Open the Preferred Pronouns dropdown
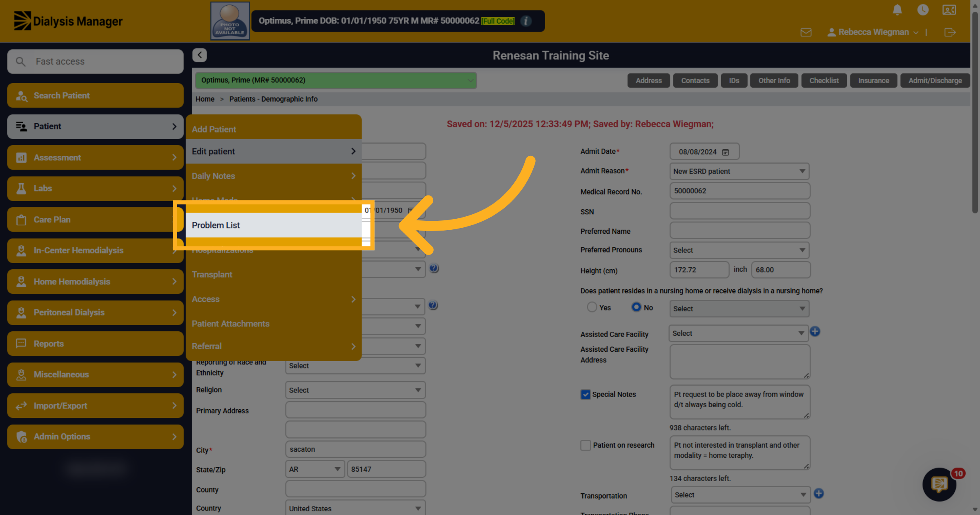The image size is (980, 515). 739,250
